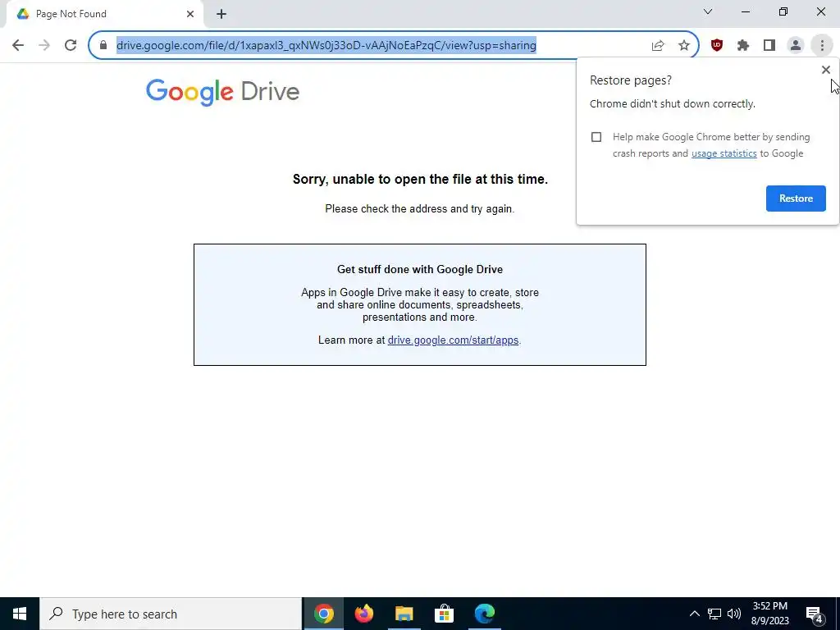The width and height of the screenshot is (840, 630).
Task: Dismiss the Restore pages popup
Action: pos(825,70)
